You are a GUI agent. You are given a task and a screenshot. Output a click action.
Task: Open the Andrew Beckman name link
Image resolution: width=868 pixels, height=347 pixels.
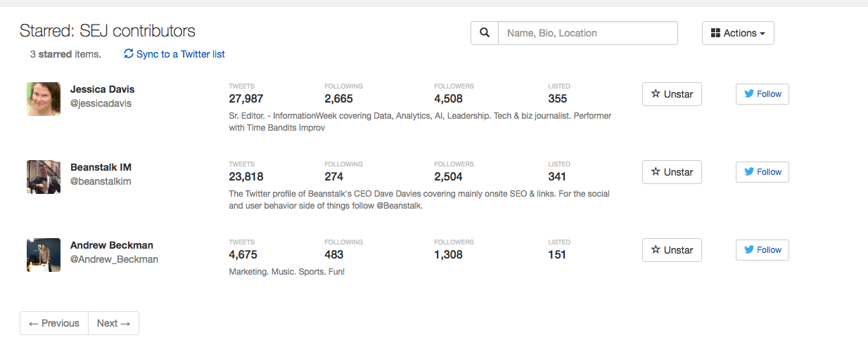pyautogui.click(x=111, y=245)
